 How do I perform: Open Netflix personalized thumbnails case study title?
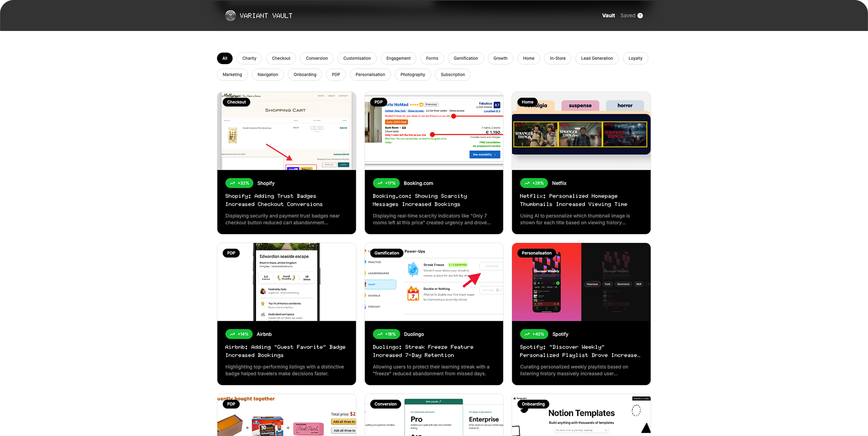(x=574, y=200)
